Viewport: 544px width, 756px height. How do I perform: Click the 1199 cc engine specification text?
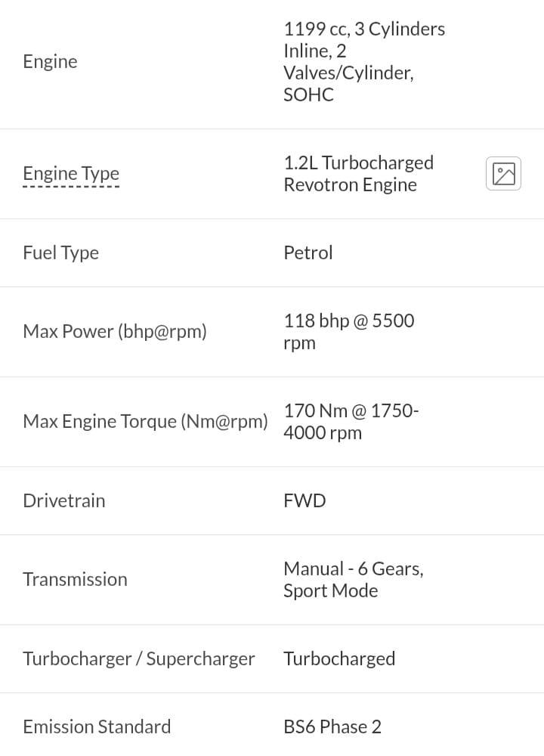(363, 62)
